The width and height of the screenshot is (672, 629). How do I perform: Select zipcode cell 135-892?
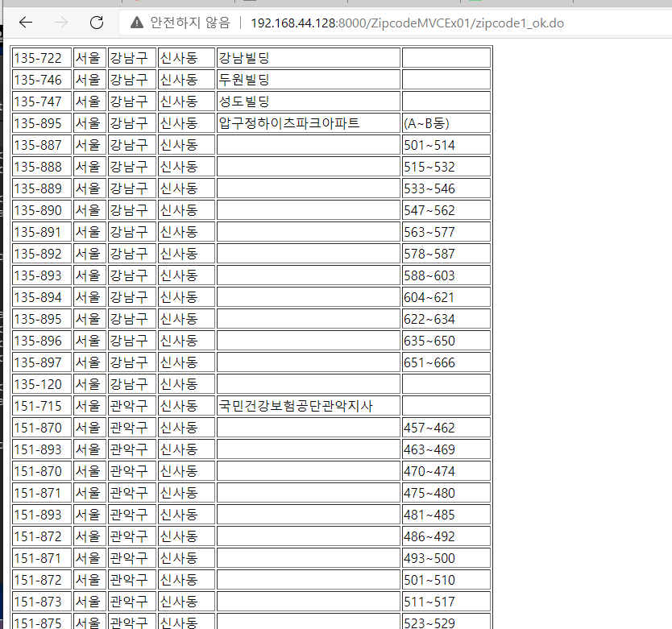coord(42,254)
